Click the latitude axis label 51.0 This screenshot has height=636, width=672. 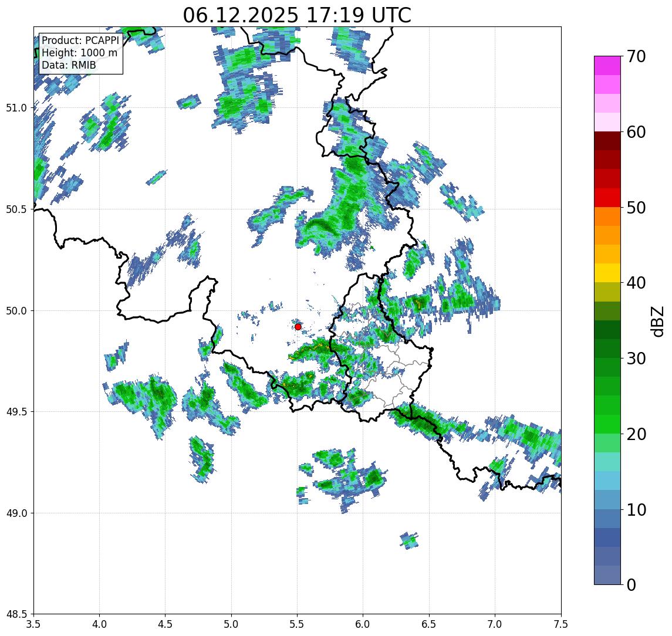point(16,108)
